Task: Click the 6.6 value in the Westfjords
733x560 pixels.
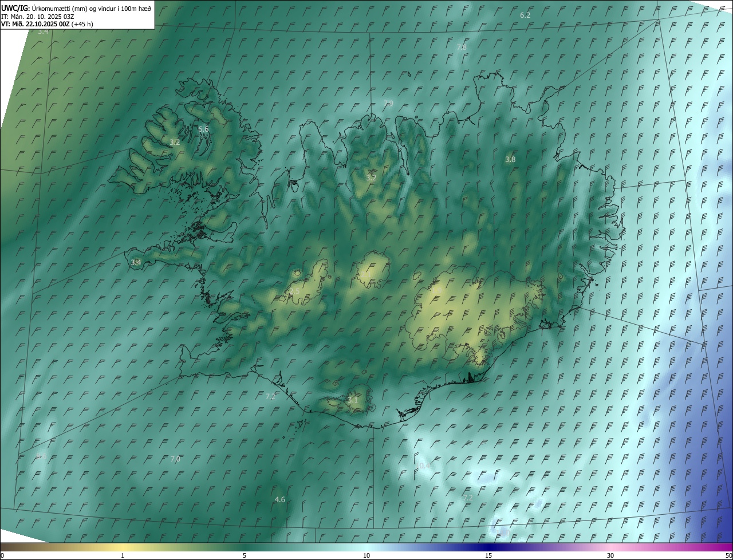Action: 203,129
